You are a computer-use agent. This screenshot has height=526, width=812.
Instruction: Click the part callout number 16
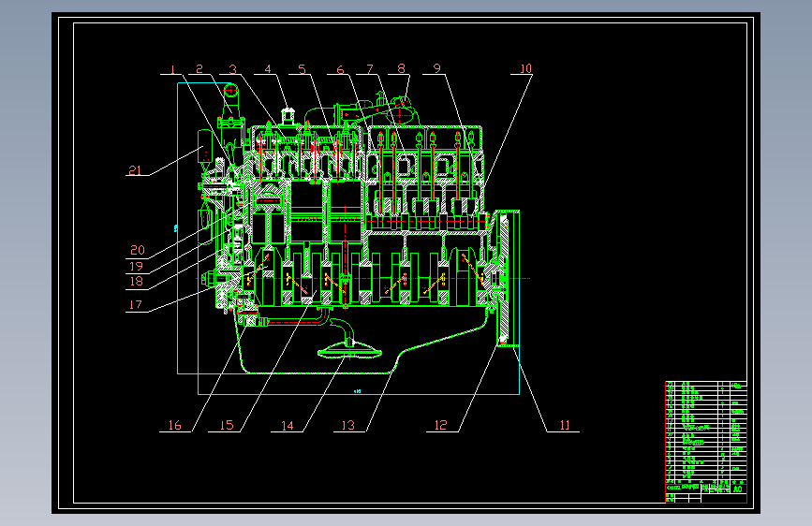(174, 425)
